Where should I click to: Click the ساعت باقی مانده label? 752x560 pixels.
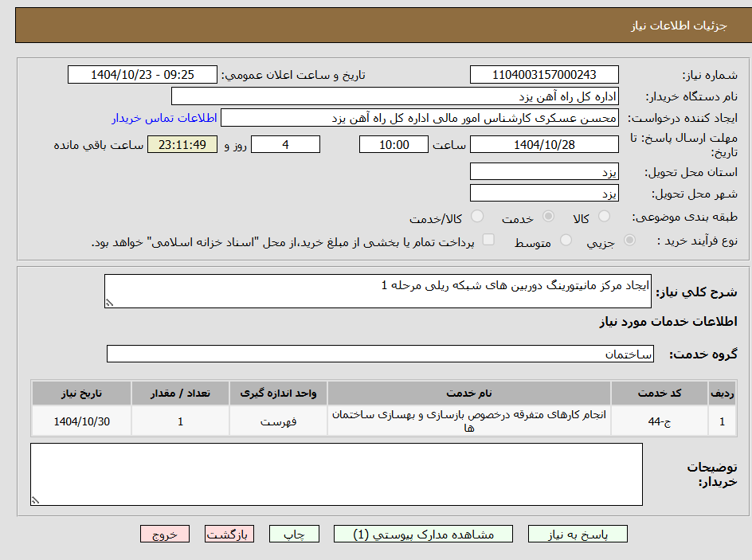(98, 145)
